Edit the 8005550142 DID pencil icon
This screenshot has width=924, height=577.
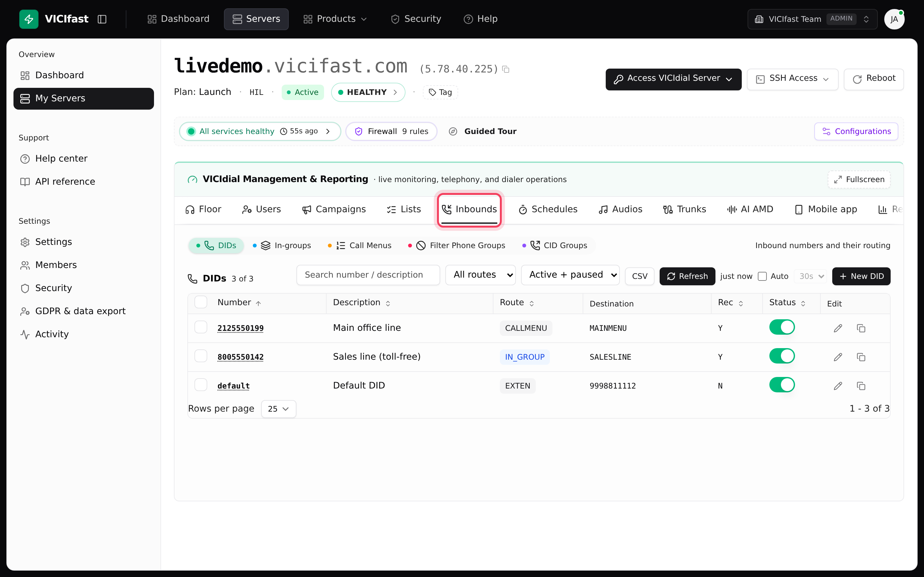point(838,357)
